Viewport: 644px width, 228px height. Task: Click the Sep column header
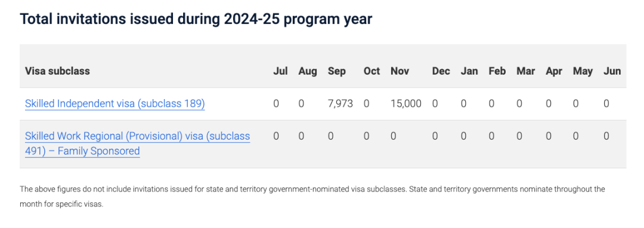coord(337,72)
